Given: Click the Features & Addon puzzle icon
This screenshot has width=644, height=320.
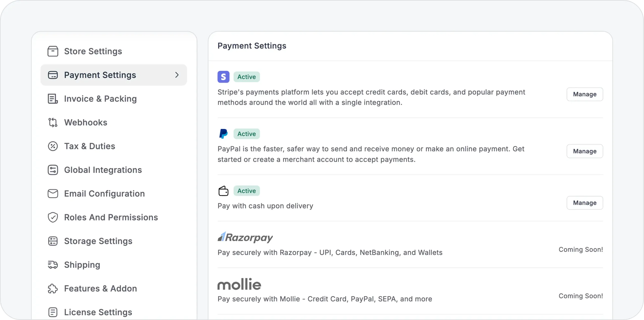Looking at the screenshot, I should click(x=53, y=289).
